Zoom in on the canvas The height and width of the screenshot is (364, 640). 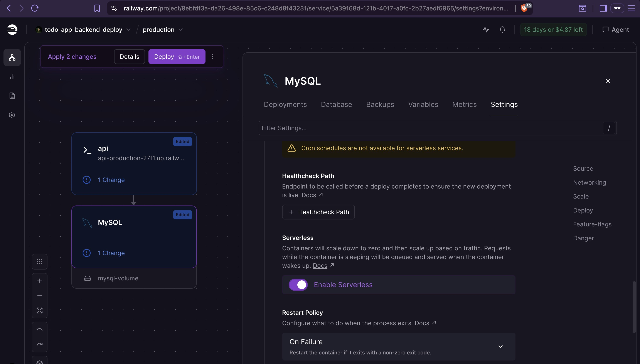(x=39, y=281)
